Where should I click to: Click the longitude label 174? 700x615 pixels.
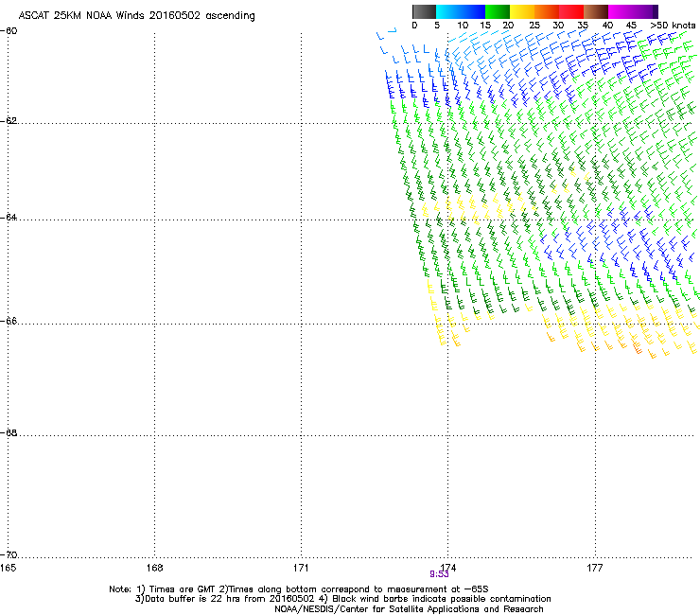448,568
